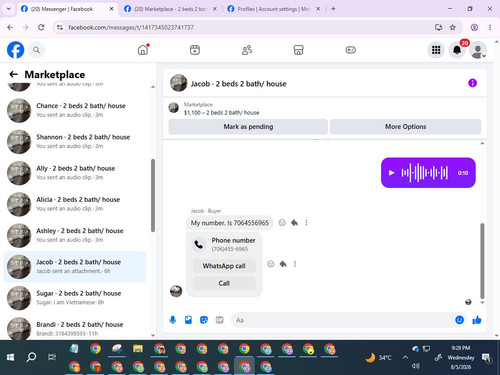Click the back arrow beside Marketplace
The image size is (500, 375).
point(13,74)
